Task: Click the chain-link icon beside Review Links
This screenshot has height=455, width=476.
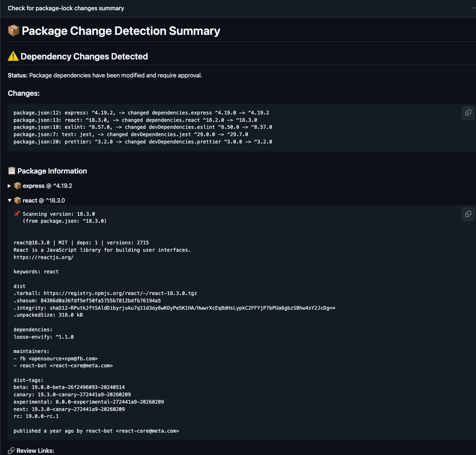Action: pyautogui.click(x=11, y=451)
